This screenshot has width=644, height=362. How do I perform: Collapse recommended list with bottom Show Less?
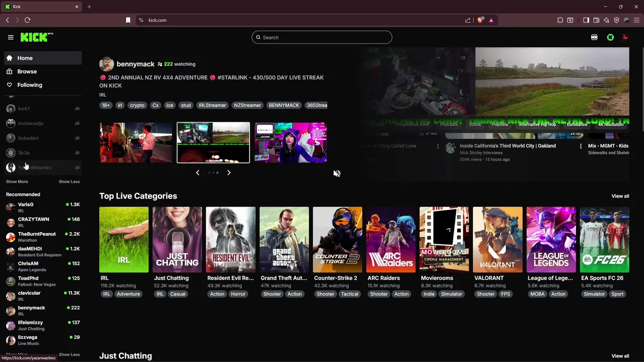tap(69, 354)
